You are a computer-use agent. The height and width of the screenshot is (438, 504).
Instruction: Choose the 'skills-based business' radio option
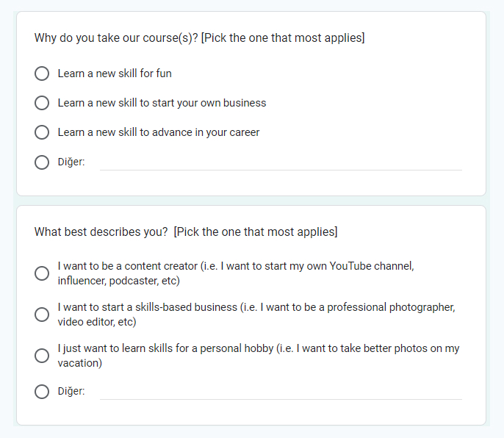[42, 315]
